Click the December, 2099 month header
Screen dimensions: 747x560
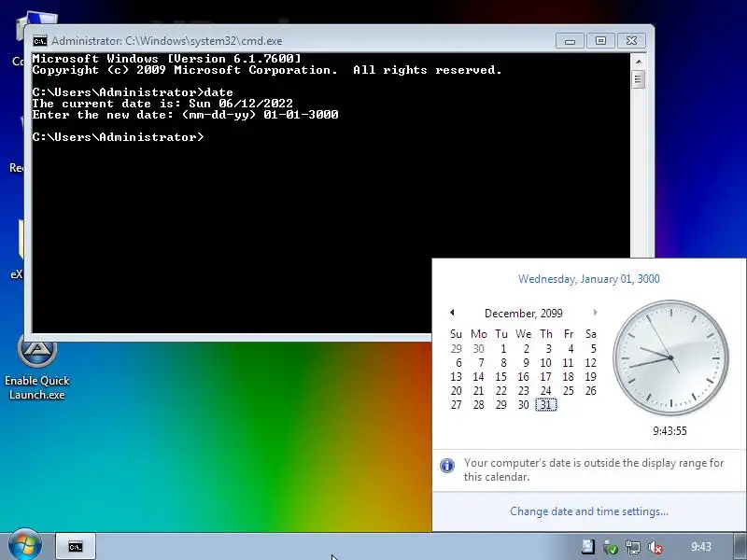click(x=524, y=314)
